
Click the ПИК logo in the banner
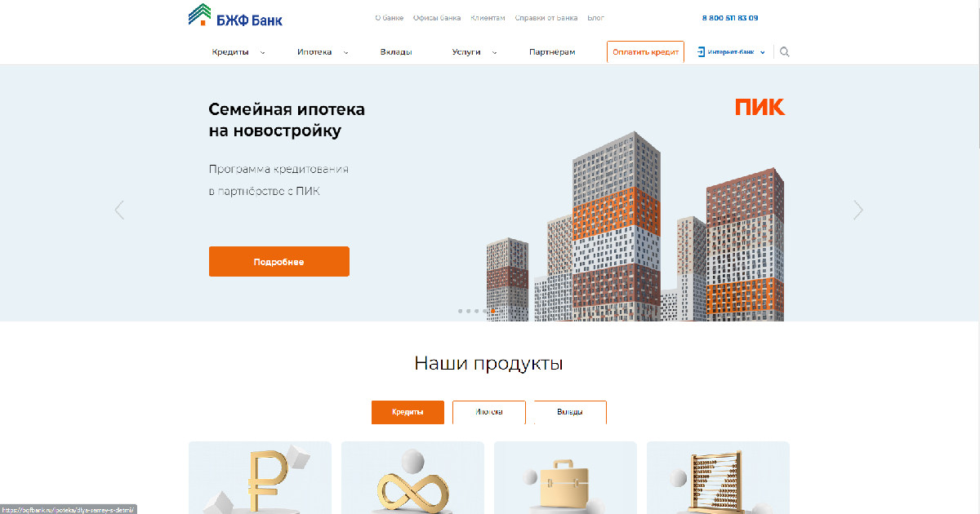point(760,107)
